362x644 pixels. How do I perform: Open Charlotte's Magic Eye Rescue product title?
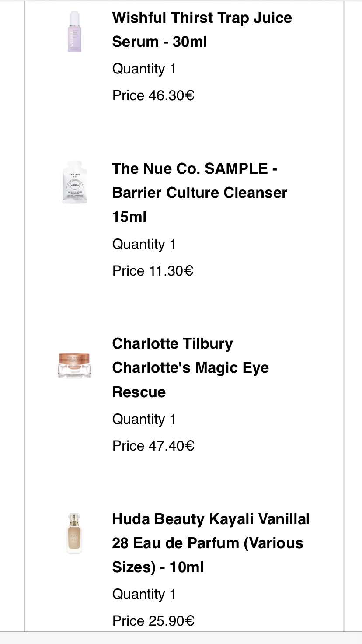pyautogui.click(x=191, y=367)
